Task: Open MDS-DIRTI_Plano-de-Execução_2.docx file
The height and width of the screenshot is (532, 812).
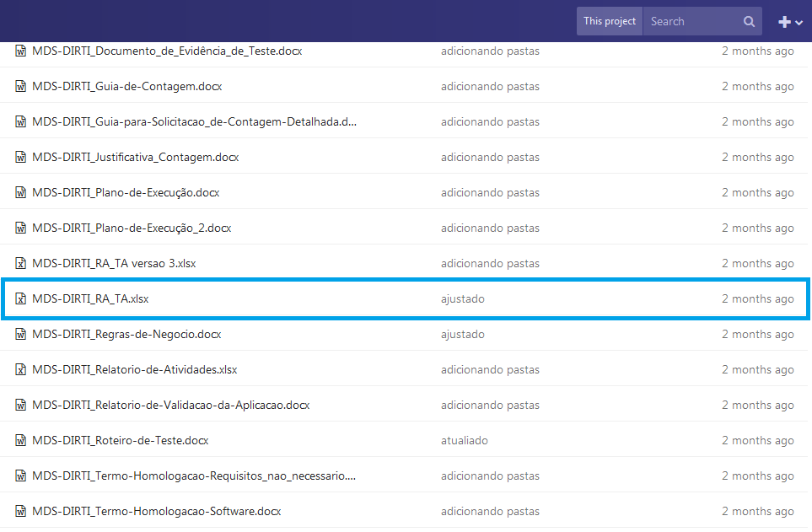Action: [132, 228]
